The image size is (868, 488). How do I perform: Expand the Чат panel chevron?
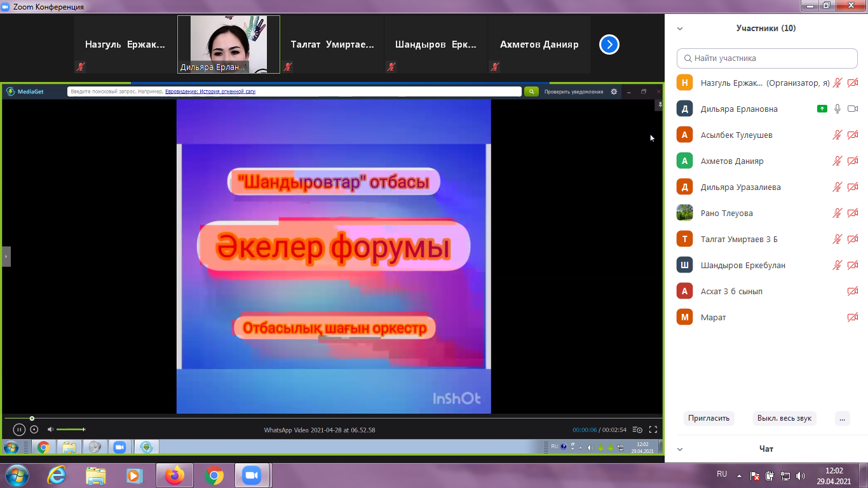pos(680,449)
